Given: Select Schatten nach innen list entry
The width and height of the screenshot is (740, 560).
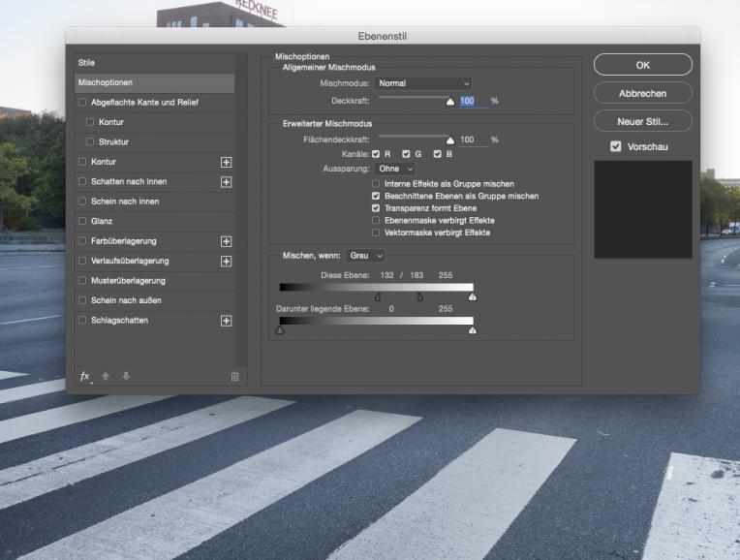Looking at the screenshot, I should click(x=154, y=182).
